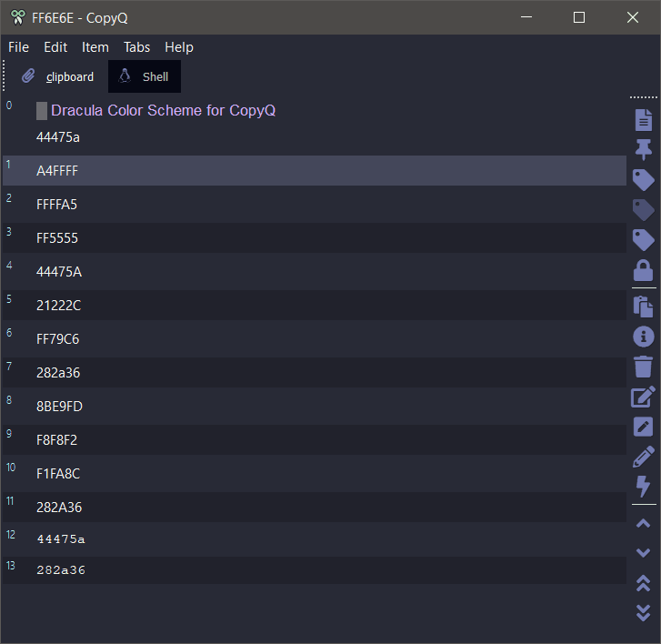Select item 12 monospace '44475a'

(315, 539)
